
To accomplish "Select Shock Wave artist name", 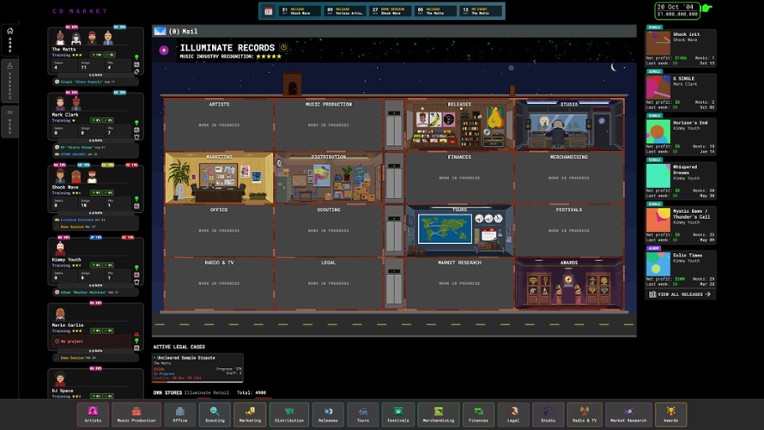I will (65, 187).
